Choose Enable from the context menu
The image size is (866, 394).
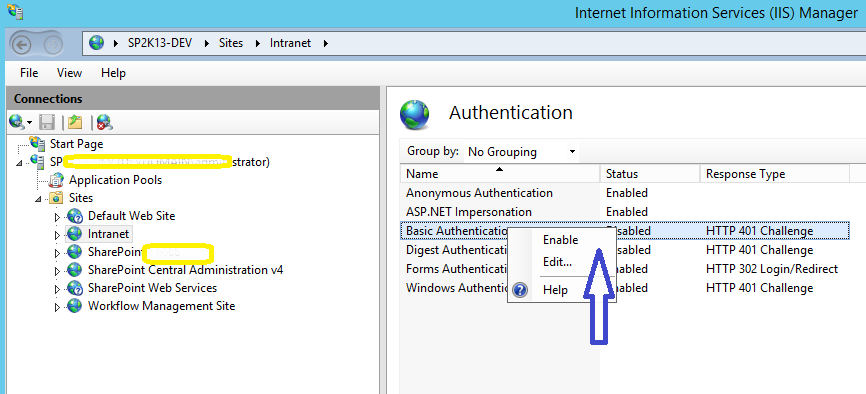point(561,240)
